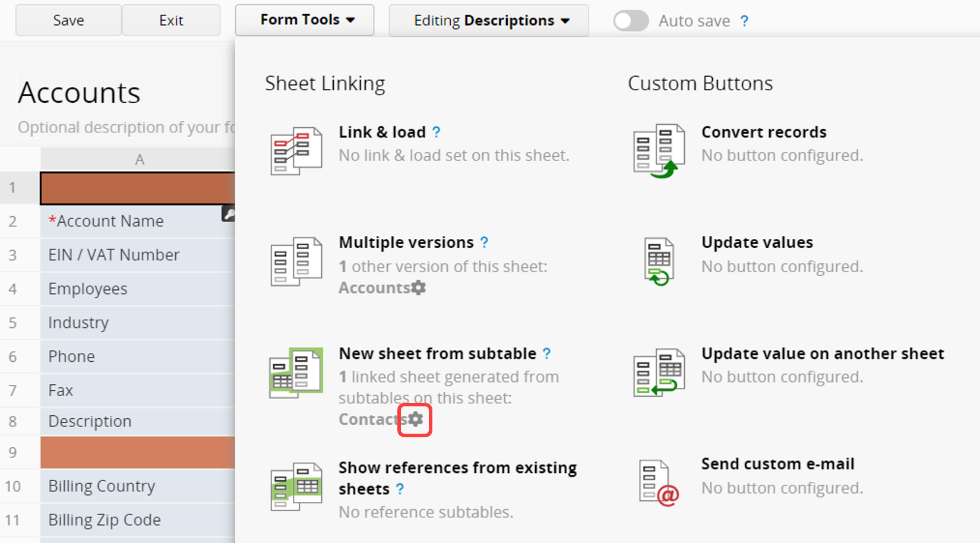Click Show references from existing sheets icon
This screenshot has height=543, width=980.
296,487
